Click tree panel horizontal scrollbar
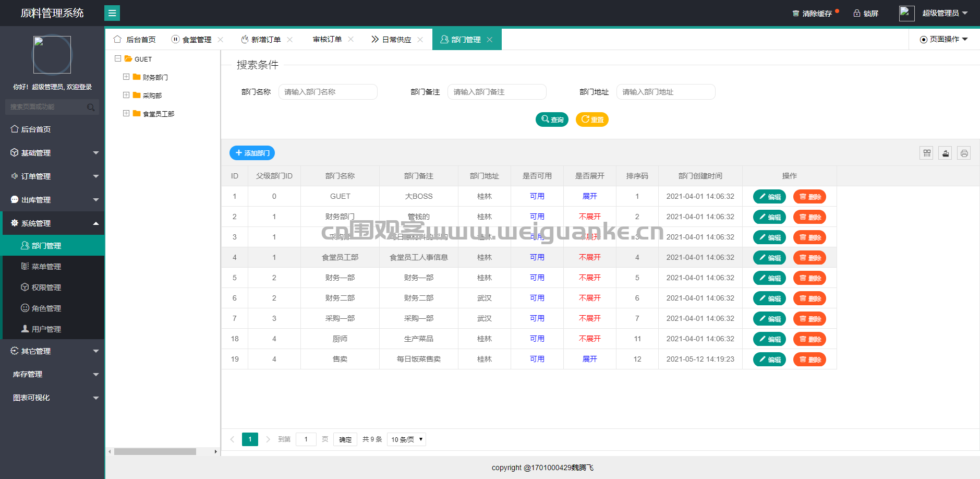980x479 pixels. (x=155, y=451)
